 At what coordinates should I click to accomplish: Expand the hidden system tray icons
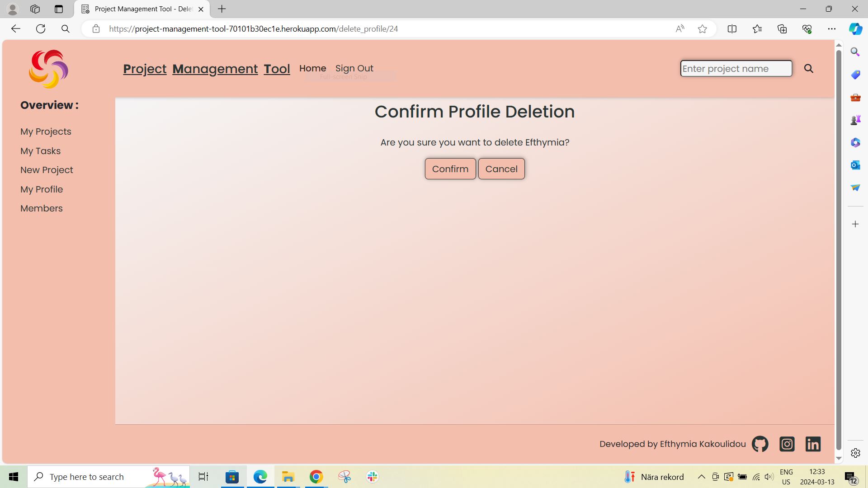tap(701, 476)
